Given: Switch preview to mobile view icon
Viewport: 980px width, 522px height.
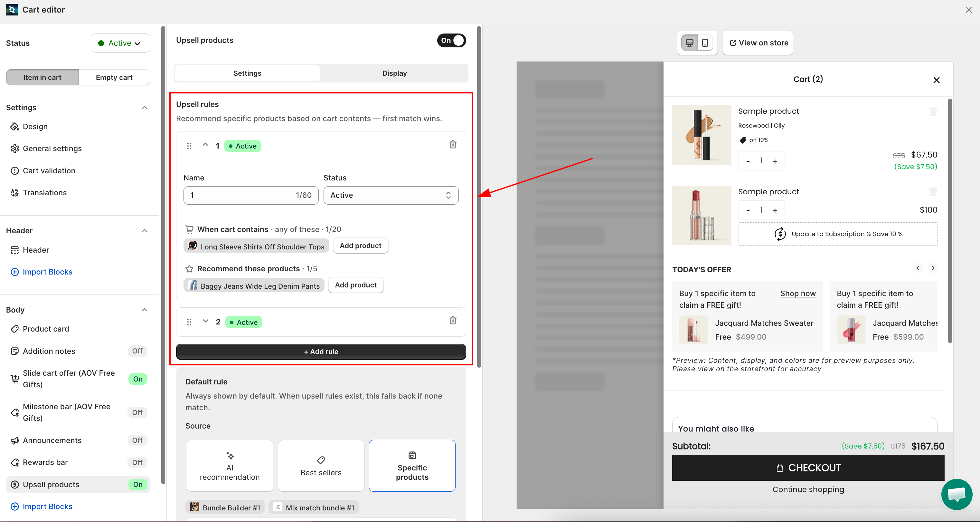Looking at the screenshot, I should pyautogui.click(x=705, y=43).
